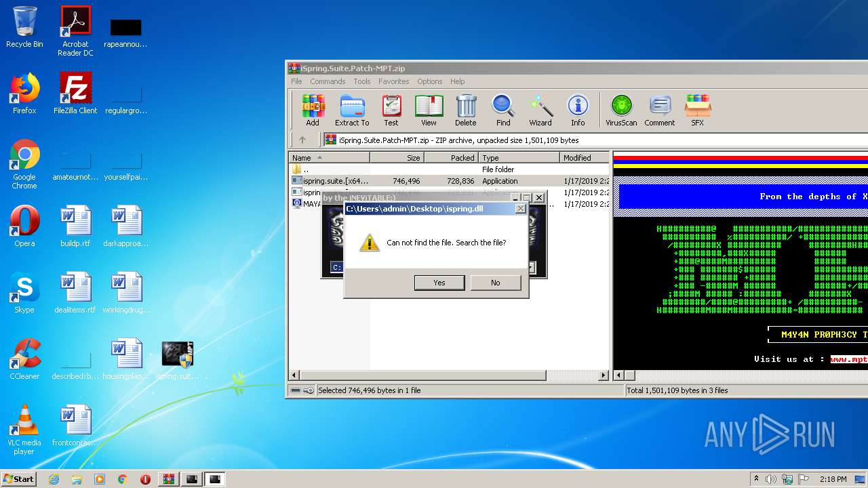868x488 pixels.
Task: Select the workingdrug… desktop document
Action: (x=126, y=293)
